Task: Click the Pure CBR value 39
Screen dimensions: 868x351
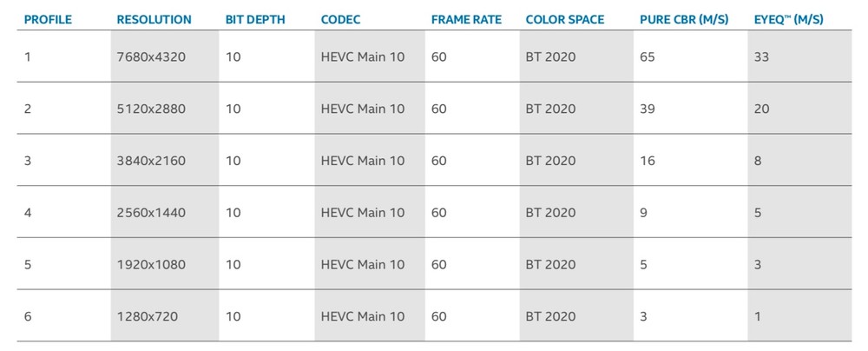Action: (648, 109)
